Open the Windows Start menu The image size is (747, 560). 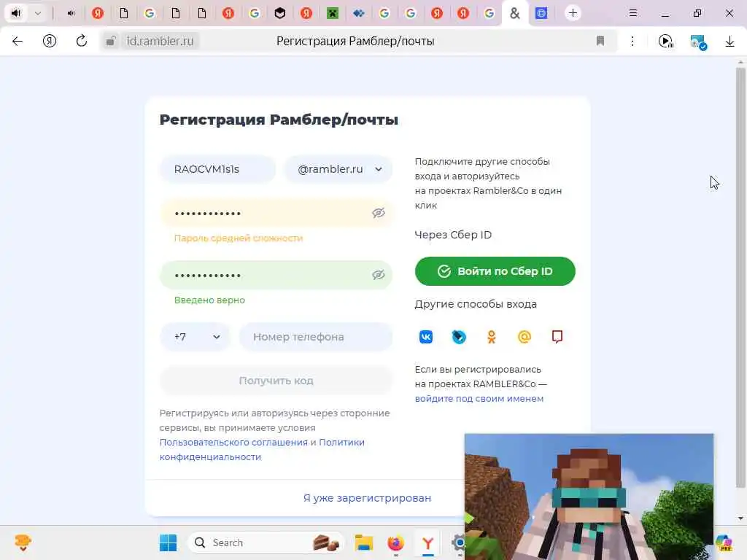coord(168,542)
